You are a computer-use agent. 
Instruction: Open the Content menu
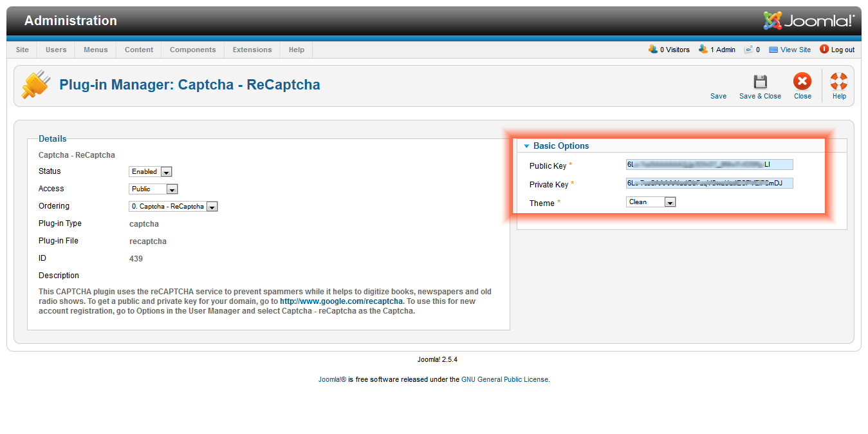point(139,50)
